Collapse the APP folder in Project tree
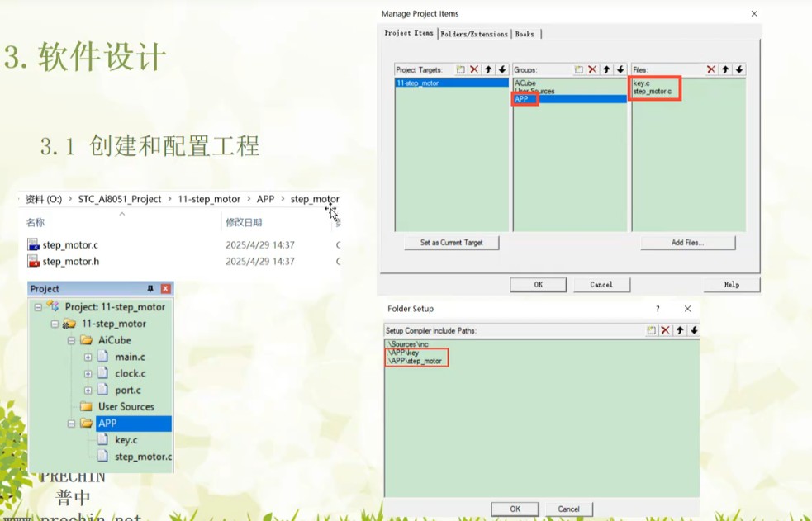Screen dimensions: 812x521 click(x=71, y=424)
